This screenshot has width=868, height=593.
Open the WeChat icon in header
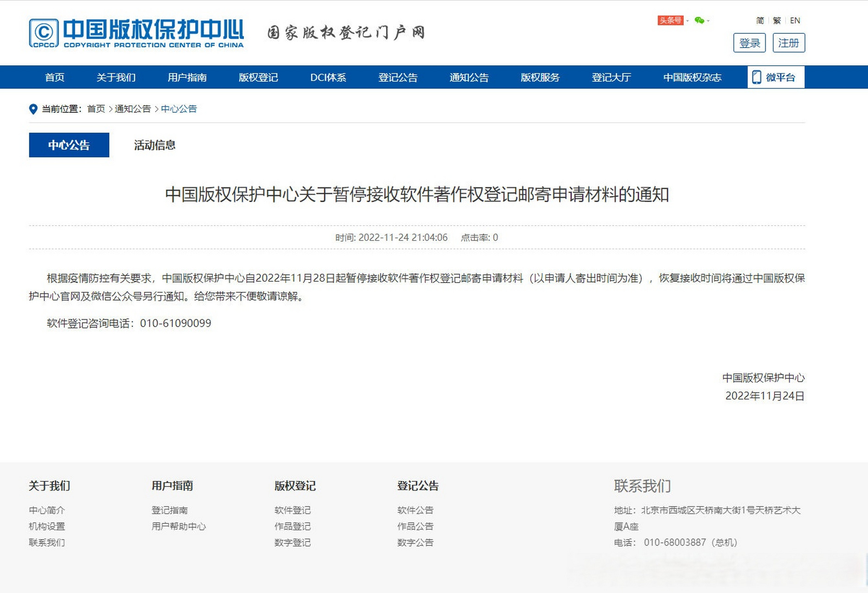[699, 20]
